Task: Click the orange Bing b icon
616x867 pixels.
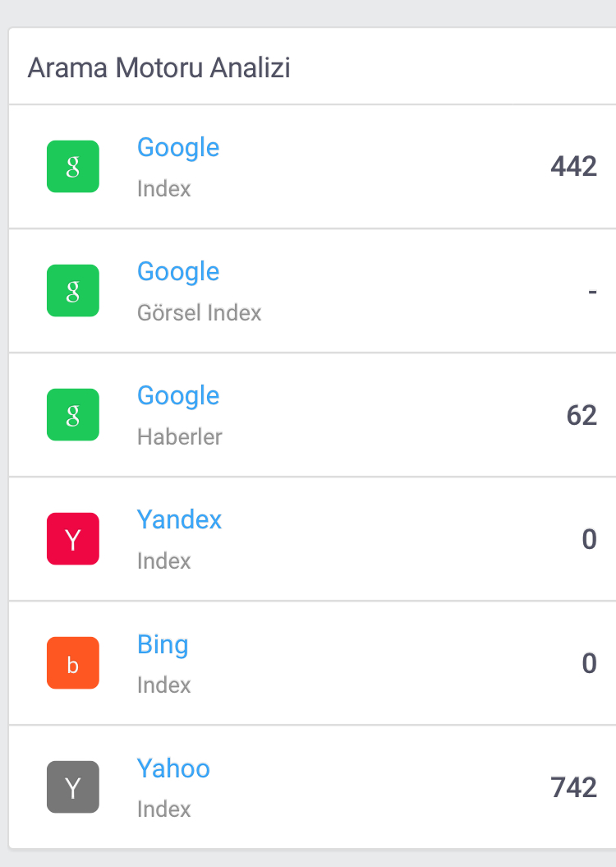Action: 73,663
